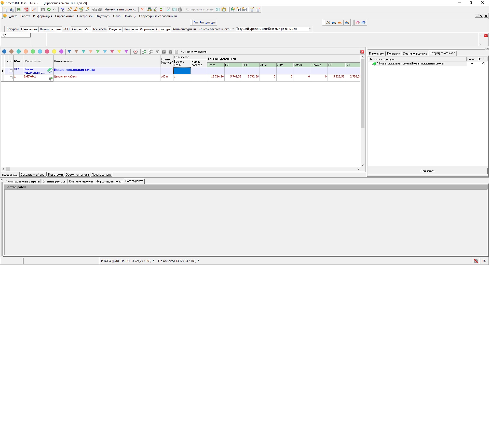Image resolution: width=489 pixels, height=448 pixels.
Task: Click the PDF export toolbar icon
Action: coord(26,9)
